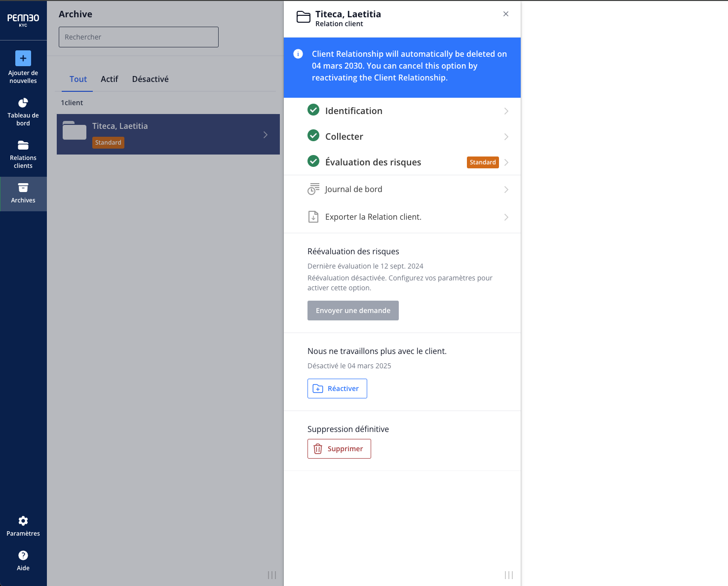
Task: Select the Archives box icon in sidebar
Action: (x=23, y=188)
